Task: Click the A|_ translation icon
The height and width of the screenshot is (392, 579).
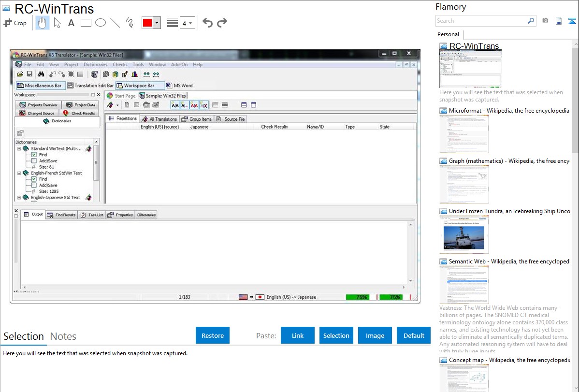Action: coord(185,105)
